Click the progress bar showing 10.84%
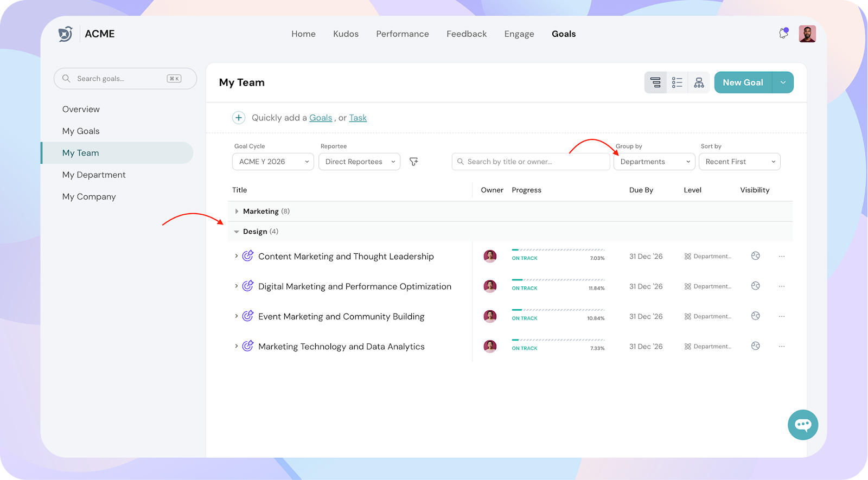Viewport: 868px width, 480px height. pyautogui.click(x=558, y=310)
